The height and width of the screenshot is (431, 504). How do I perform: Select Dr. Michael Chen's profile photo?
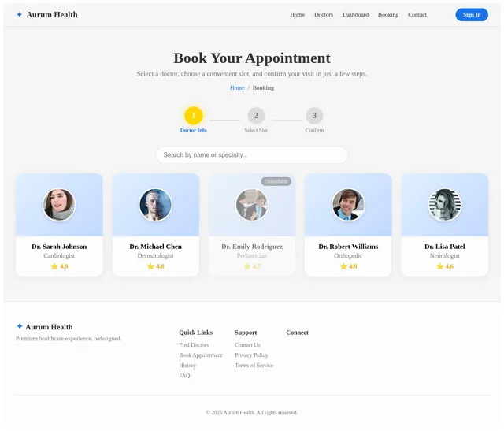(x=156, y=205)
